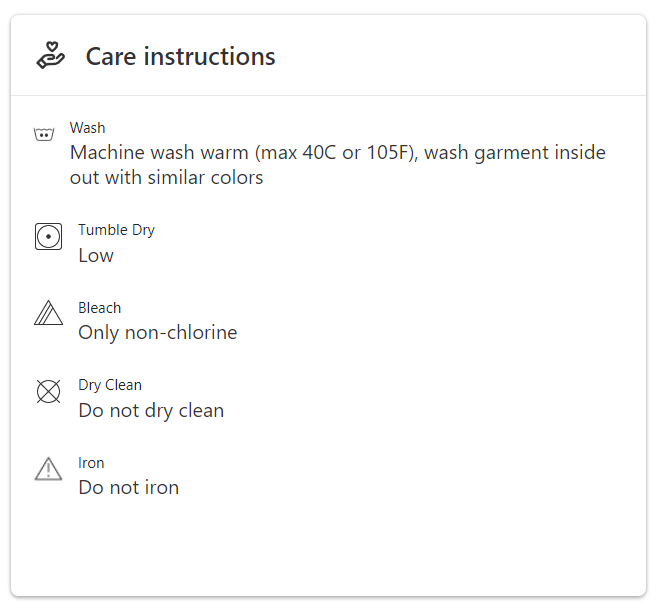Click the Dry Clean label
Viewport: 659px width, 610px height.
point(110,385)
